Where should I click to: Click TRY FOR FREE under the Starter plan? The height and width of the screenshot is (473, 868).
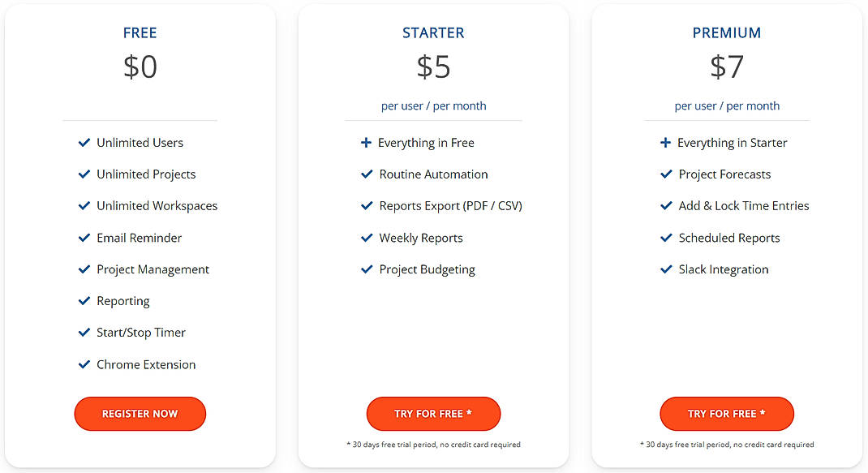click(433, 414)
